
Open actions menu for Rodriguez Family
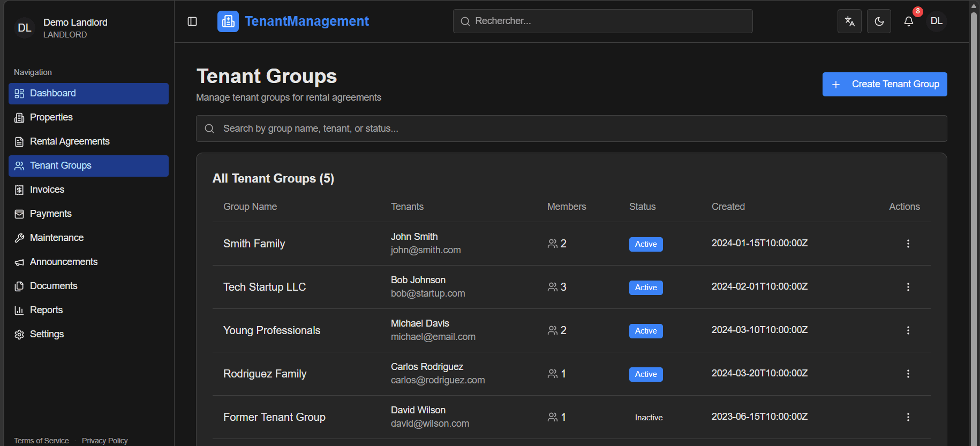pyautogui.click(x=908, y=374)
